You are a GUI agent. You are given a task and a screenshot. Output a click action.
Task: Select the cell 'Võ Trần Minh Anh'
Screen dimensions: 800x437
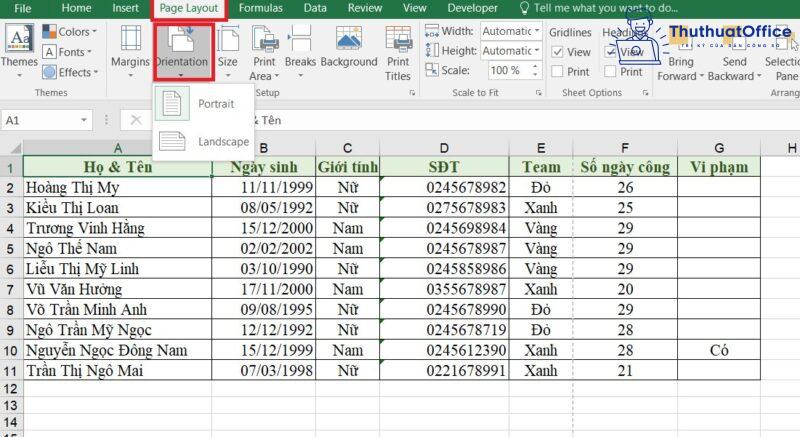coord(117,310)
